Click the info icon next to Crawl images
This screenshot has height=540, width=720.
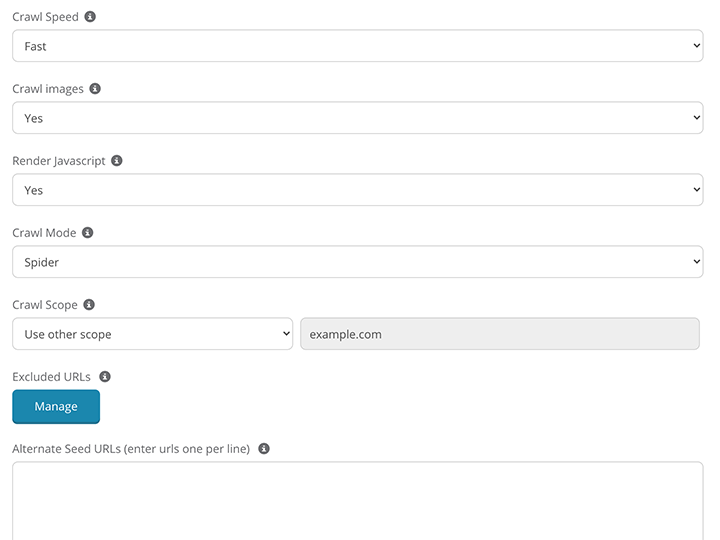tap(95, 89)
